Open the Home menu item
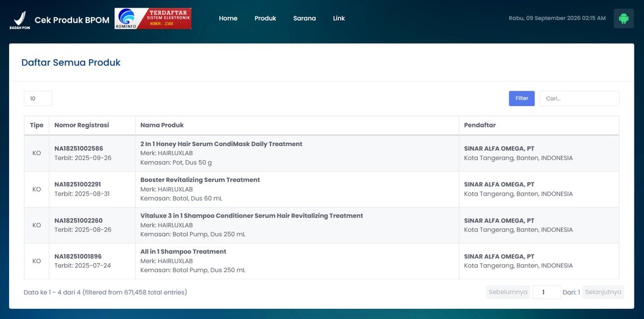 pos(228,19)
